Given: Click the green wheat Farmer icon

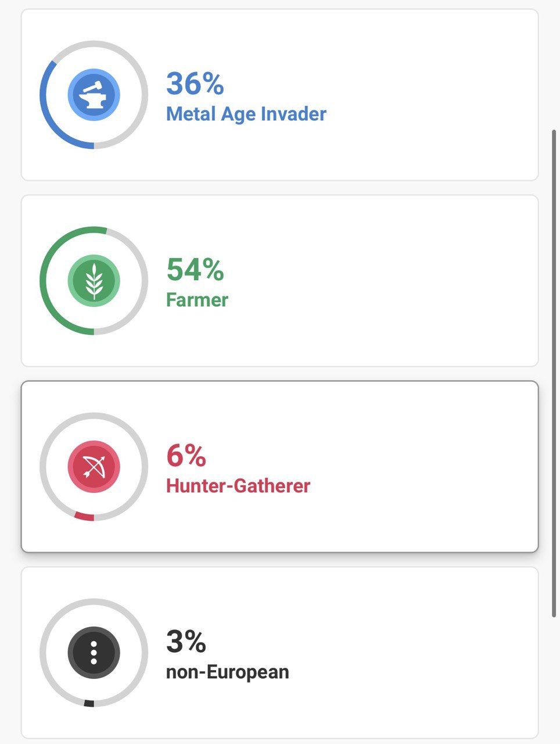Looking at the screenshot, I should pos(94,281).
